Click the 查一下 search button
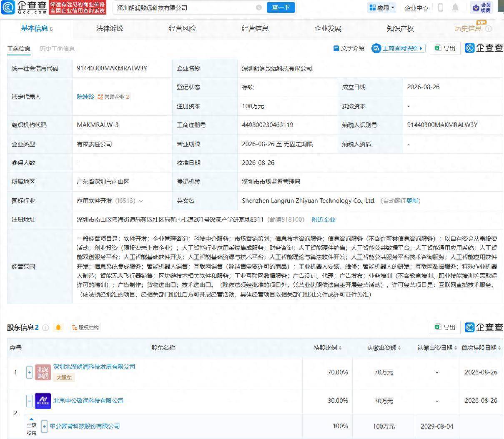Image resolution: width=504 pixels, height=439 pixels. (x=281, y=7)
